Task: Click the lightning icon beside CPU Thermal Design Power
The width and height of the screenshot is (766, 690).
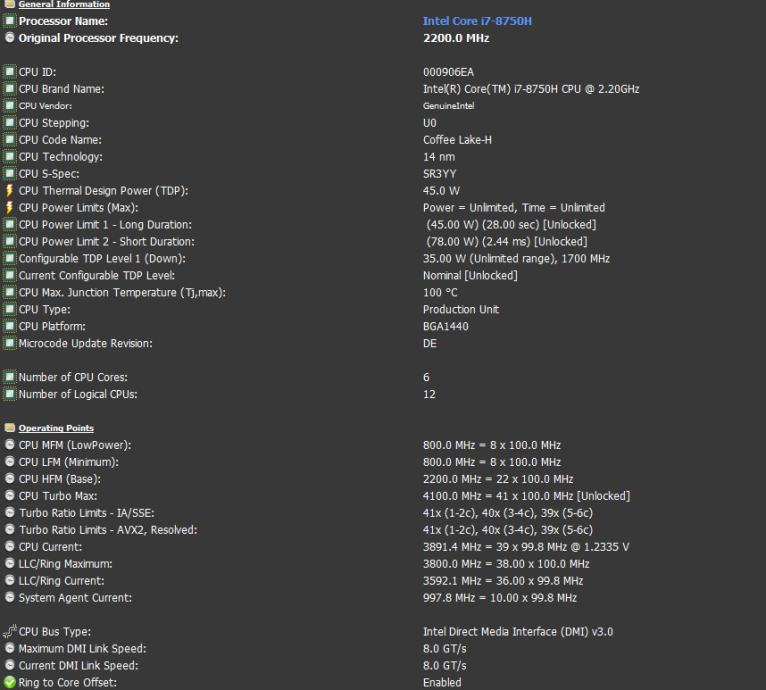Action: tap(10, 191)
